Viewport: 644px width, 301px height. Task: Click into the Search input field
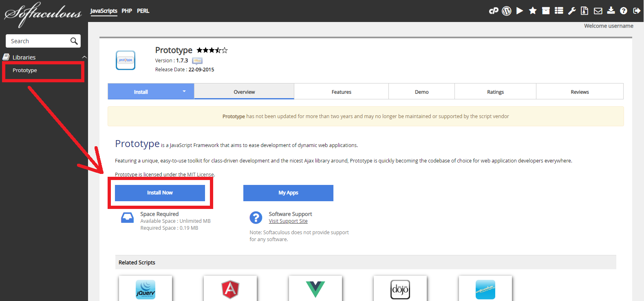point(39,41)
